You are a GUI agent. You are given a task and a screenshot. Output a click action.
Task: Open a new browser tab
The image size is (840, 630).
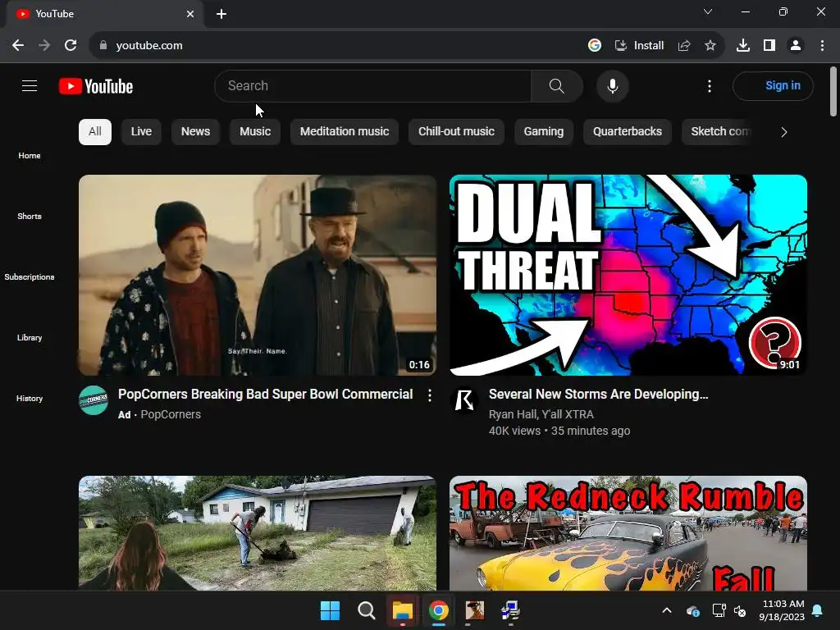coord(221,14)
